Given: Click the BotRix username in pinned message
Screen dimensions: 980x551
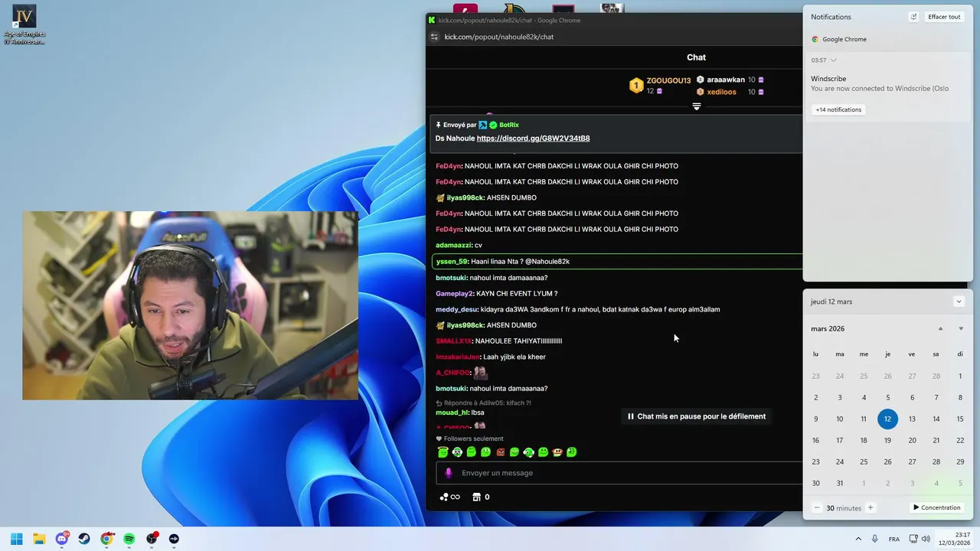Looking at the screenshot, I should point(509,125).
